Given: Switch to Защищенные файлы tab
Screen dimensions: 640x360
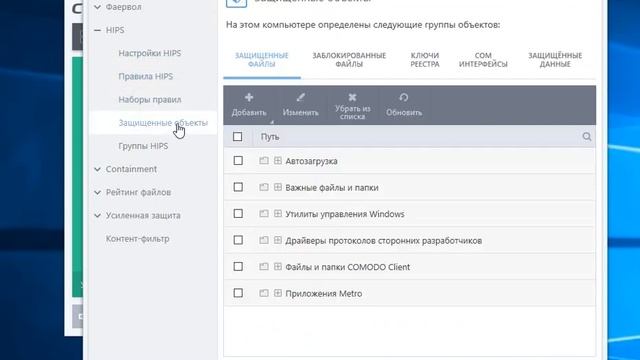Looking at the screenshot, I should tap(262, 60).
